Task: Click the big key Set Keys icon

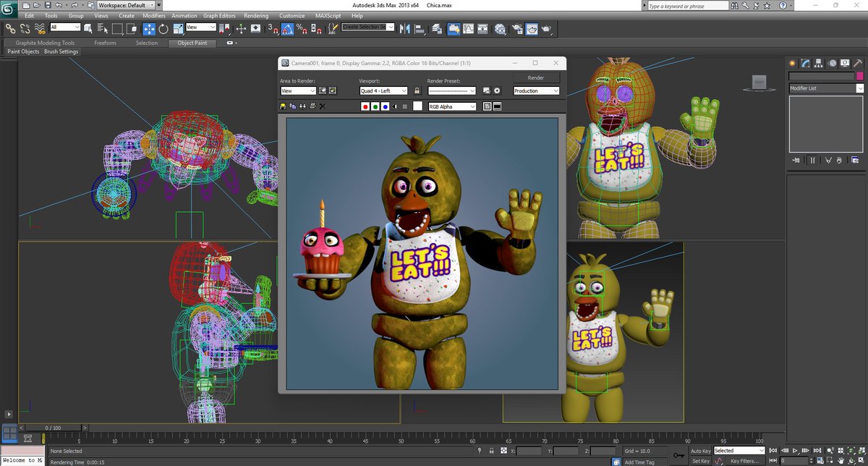Action: [678, 456]
